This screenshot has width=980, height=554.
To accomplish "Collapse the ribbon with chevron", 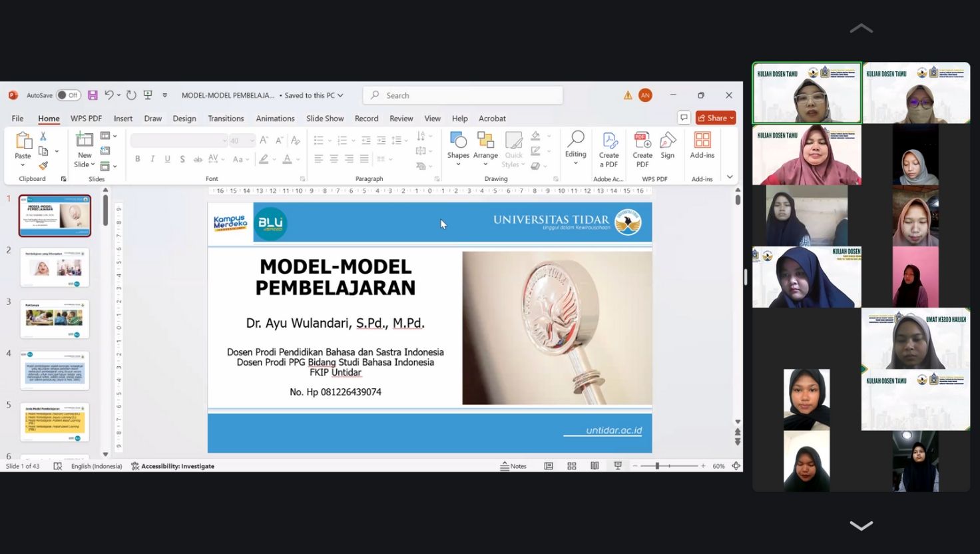I will click(730, 177).
